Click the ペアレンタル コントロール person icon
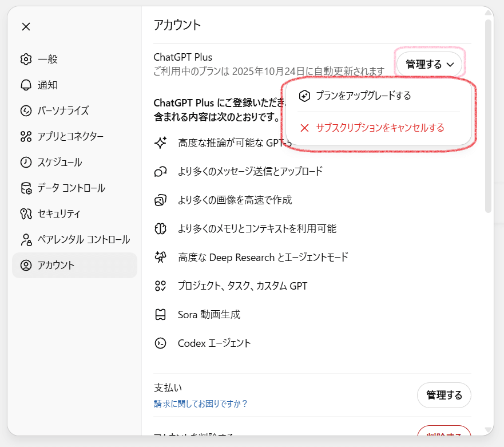Screen dimensions: 504x447 pyautogui.click(x=26, y=240)
